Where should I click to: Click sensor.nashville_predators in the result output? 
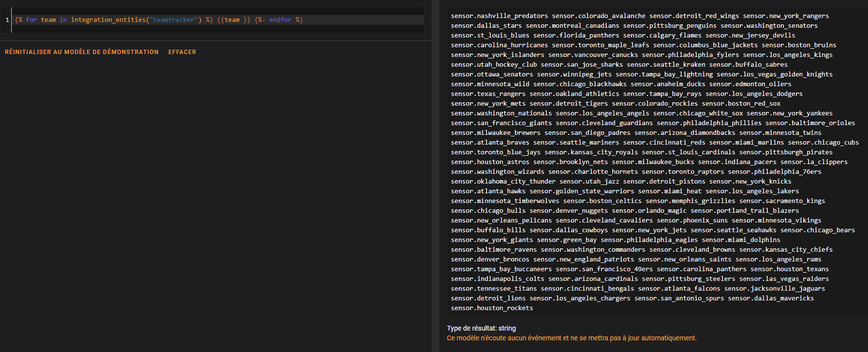click(499, 16)
